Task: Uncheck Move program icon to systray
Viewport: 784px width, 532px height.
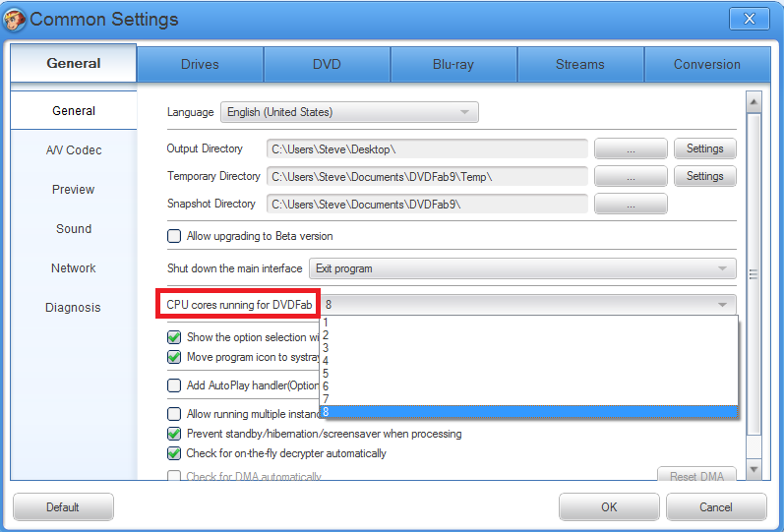Action: 174,357
